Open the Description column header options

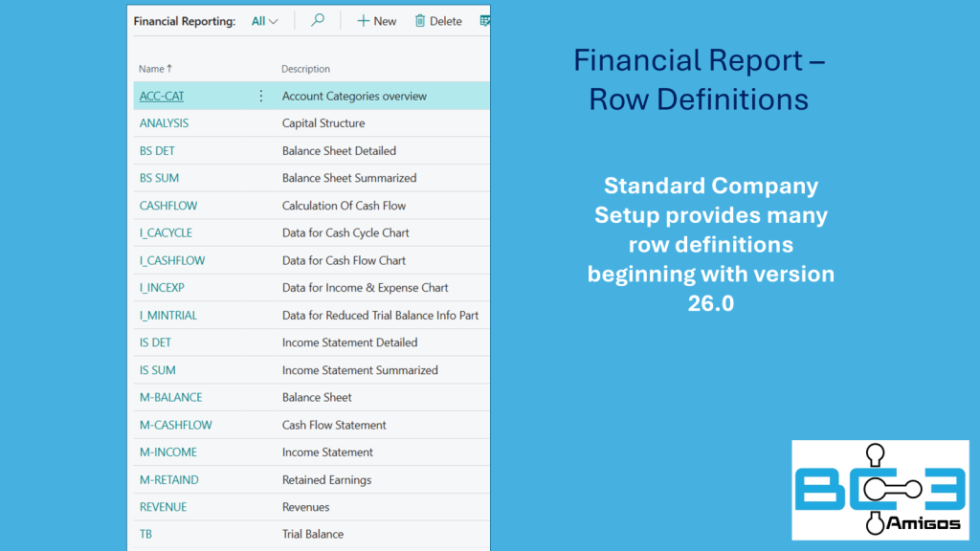pos(305,69)
